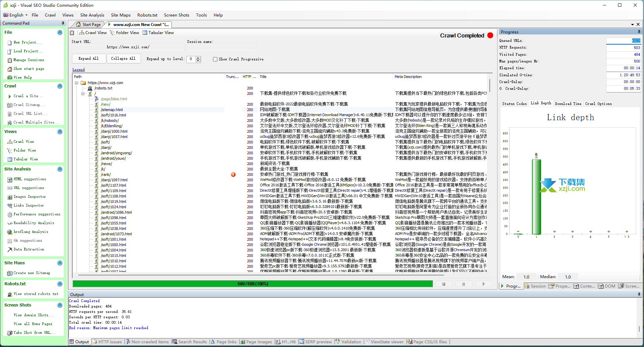Click View stored robots.txt icon
The image size is (644, 347).
9,294
